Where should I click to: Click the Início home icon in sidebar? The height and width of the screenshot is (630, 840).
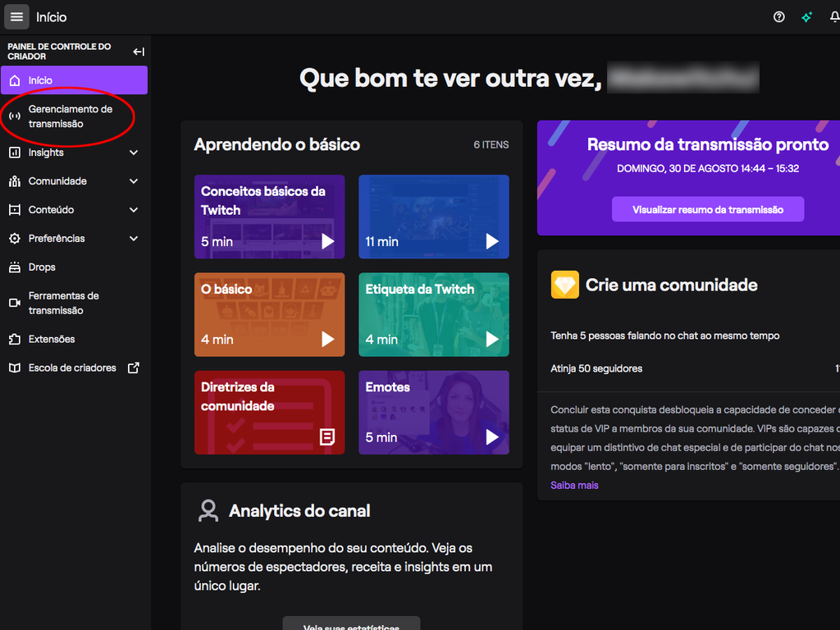click(15, 80)
